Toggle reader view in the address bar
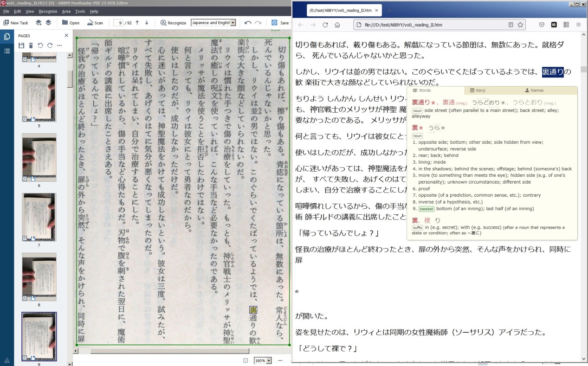The width and height of the screenshot is (588, 366). click(510, 25)
